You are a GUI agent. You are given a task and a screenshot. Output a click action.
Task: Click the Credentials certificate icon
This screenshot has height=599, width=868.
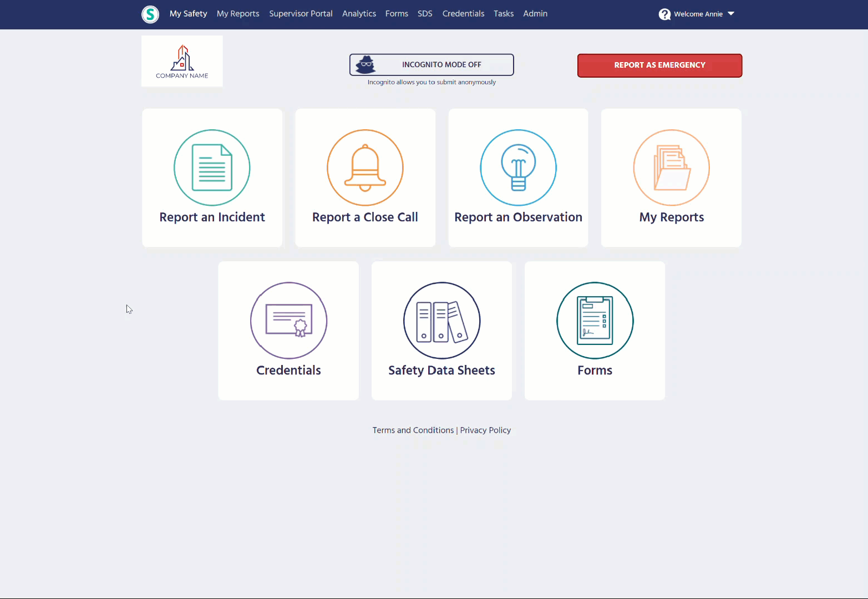pos(288,321)
